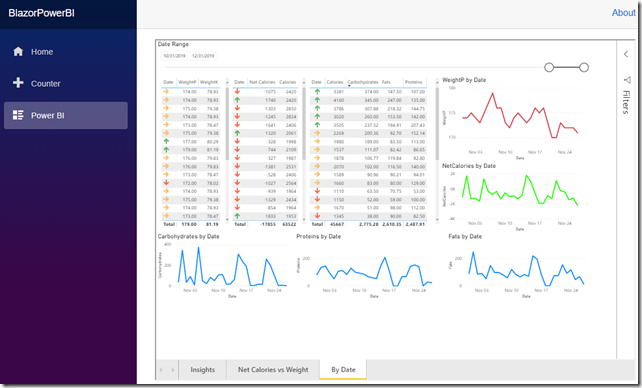Select the Carbohydrates by Date chart title
Screen dimensions: 642x388
[x=188, y=236]
